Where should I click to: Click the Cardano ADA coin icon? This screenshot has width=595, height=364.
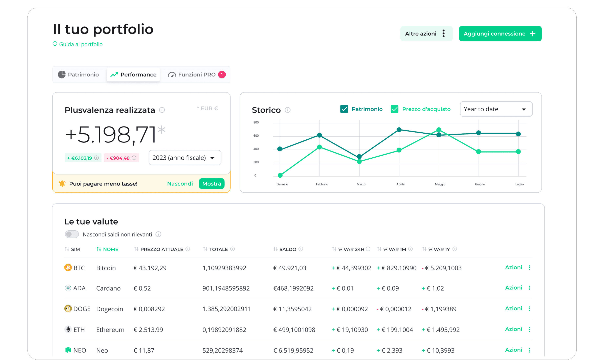tap(68, 288)
